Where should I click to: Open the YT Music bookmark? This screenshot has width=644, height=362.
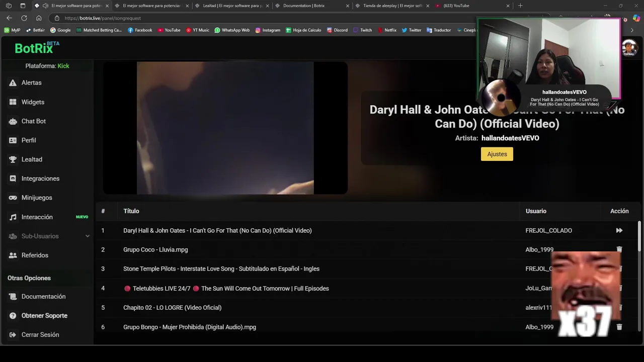point(198,30)
